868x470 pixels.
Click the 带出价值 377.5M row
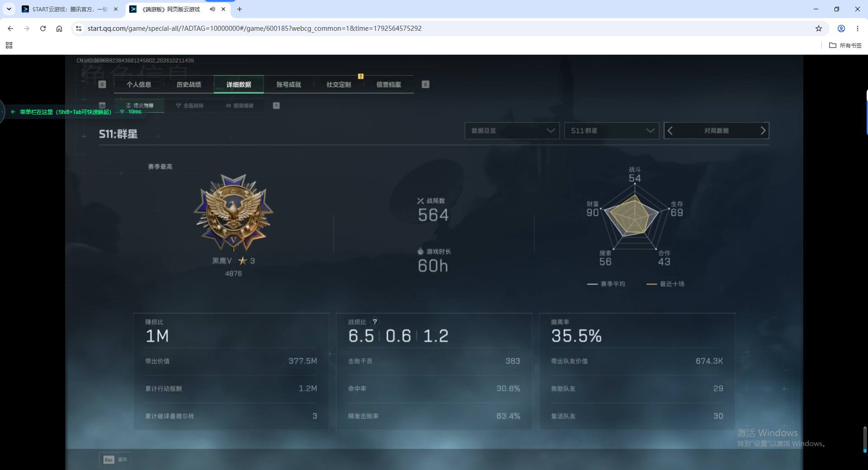coord(231,361)
